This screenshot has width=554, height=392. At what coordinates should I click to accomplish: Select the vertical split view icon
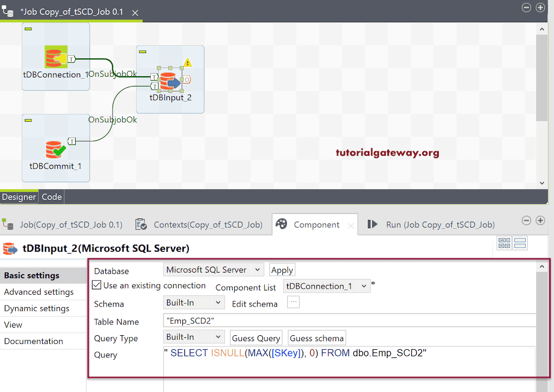504,243
